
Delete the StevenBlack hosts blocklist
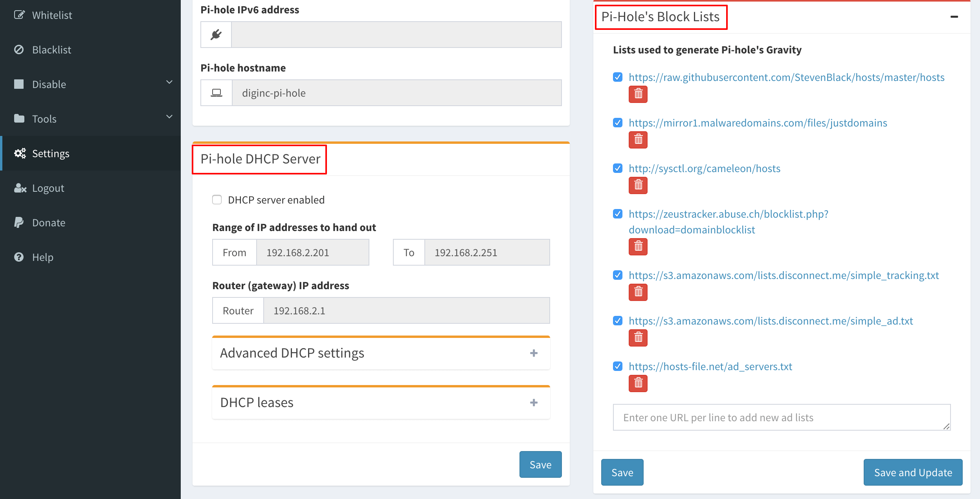637,94
